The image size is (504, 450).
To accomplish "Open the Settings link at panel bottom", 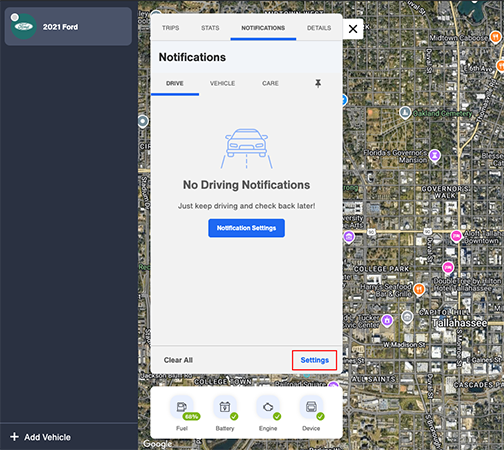I will (x=314, y=360).
